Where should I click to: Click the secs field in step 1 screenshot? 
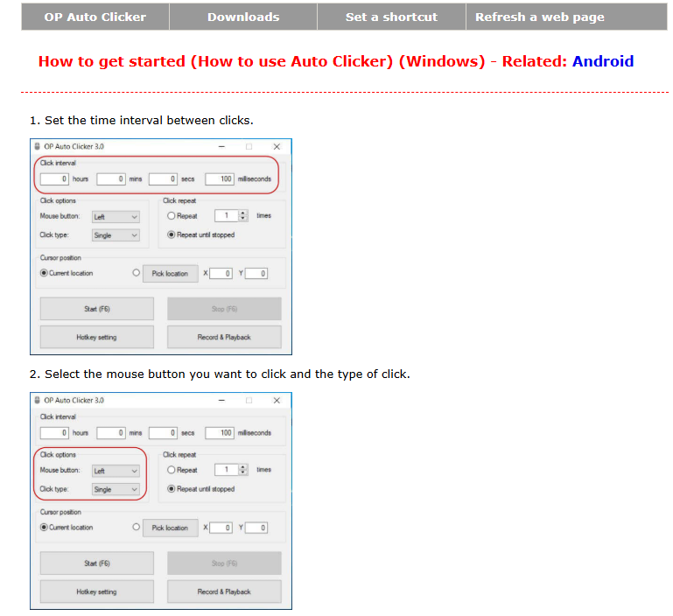pyautogui.click(x=163, y=179)
